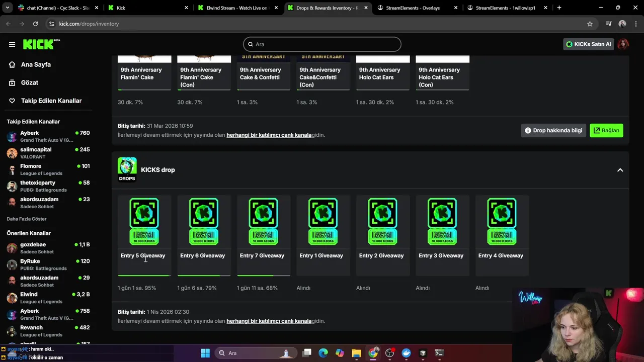Switch to Elwind Stream tab

236,8
